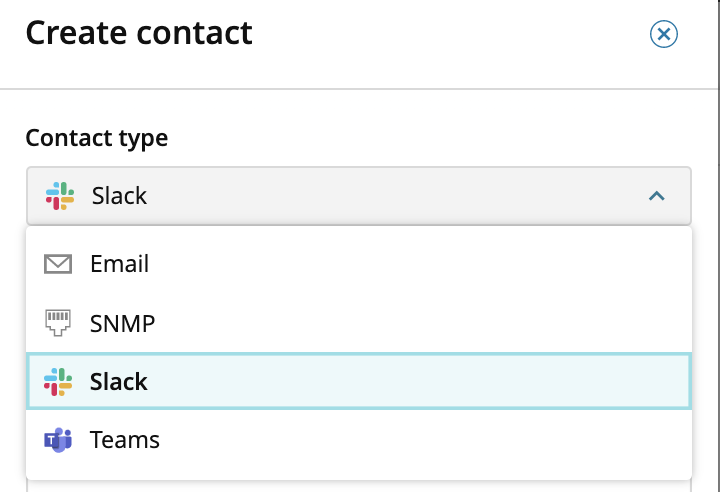Pick the highlighted Slack option
Viewport: 720px width, 492px height.
119,382
